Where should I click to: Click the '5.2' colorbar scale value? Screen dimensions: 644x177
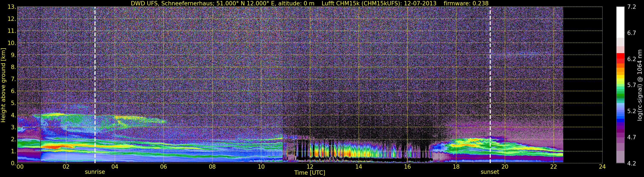click(x=632, y=111)
